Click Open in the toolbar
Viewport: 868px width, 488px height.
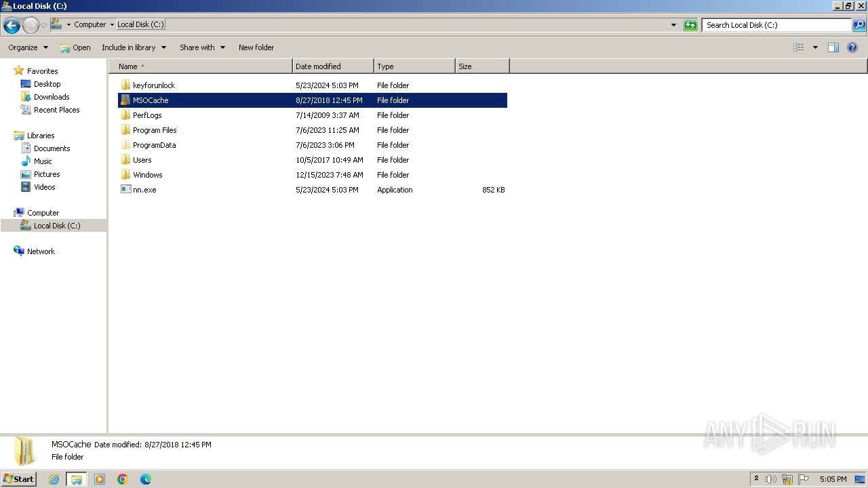[75, 47]
